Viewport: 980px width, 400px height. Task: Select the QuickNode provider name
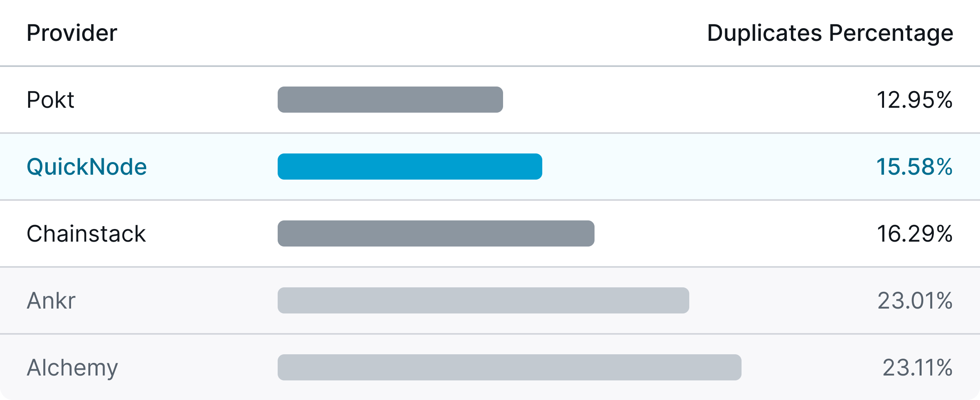click(87, 167)
